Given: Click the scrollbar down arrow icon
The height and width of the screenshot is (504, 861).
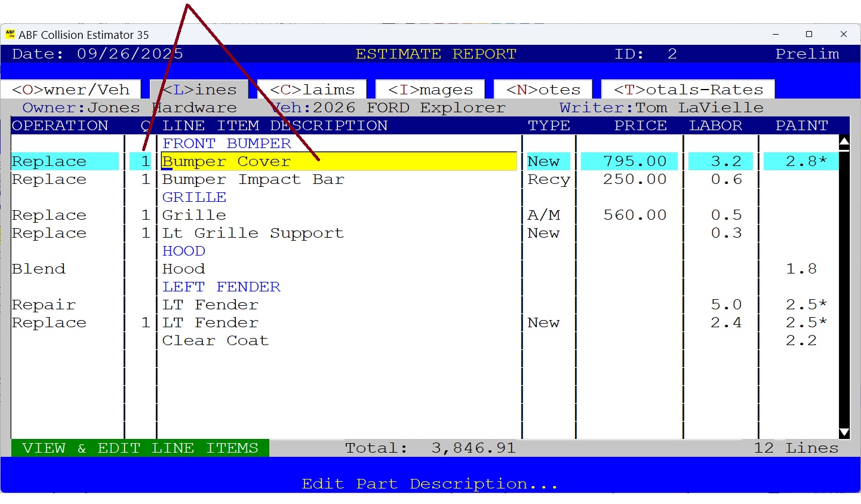Looking at the screenshot, I should 844,432.
